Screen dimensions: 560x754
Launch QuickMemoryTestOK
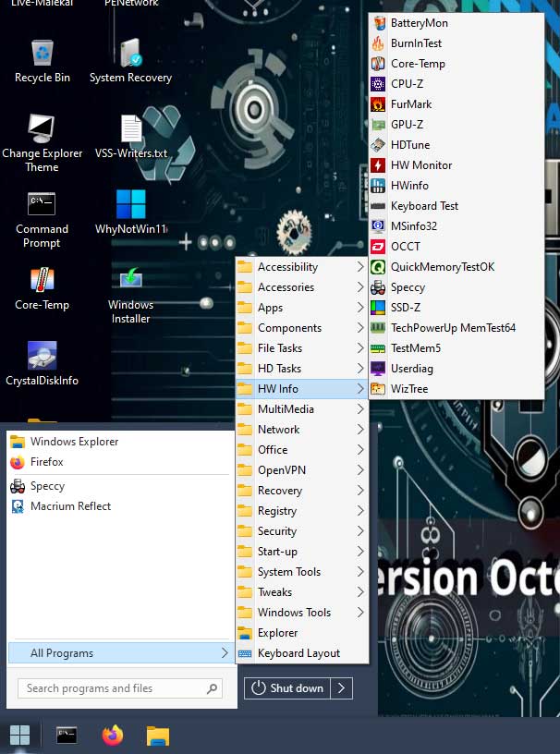point(457,267)
